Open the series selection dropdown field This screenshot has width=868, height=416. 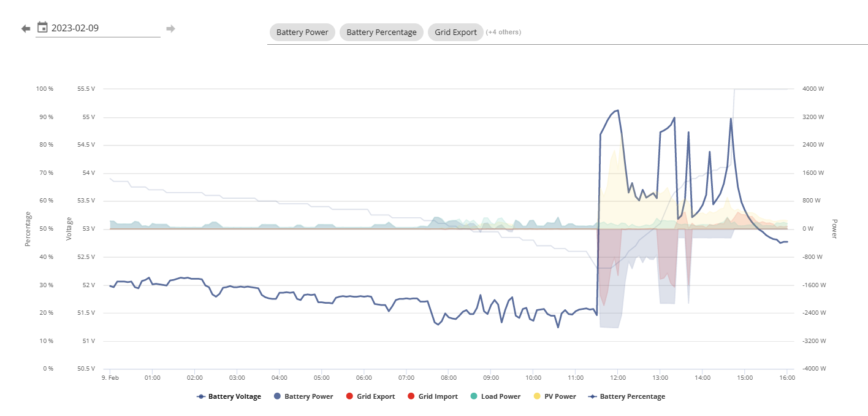[568, 33]
